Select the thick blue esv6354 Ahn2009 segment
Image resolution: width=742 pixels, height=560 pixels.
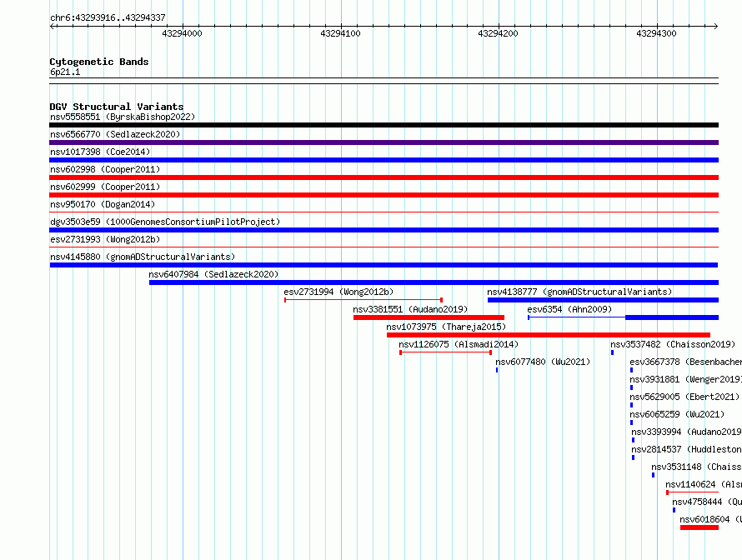point(672,317)
